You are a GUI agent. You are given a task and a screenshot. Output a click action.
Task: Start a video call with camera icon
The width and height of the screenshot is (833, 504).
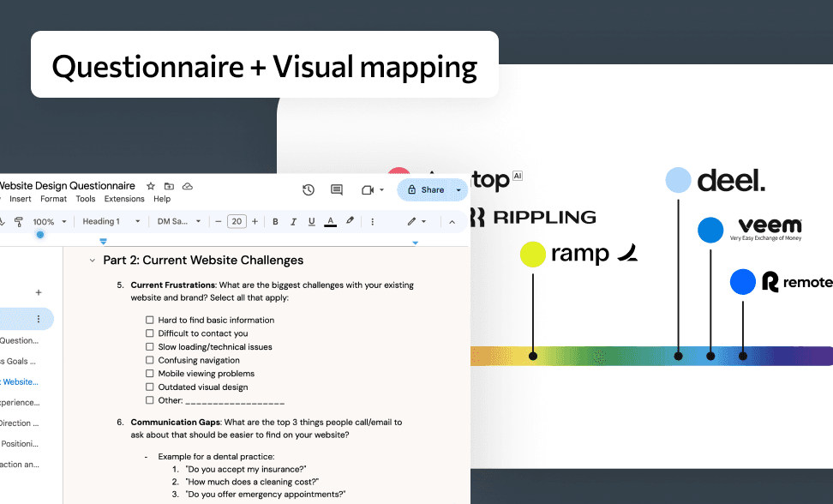tap(368, 189)
